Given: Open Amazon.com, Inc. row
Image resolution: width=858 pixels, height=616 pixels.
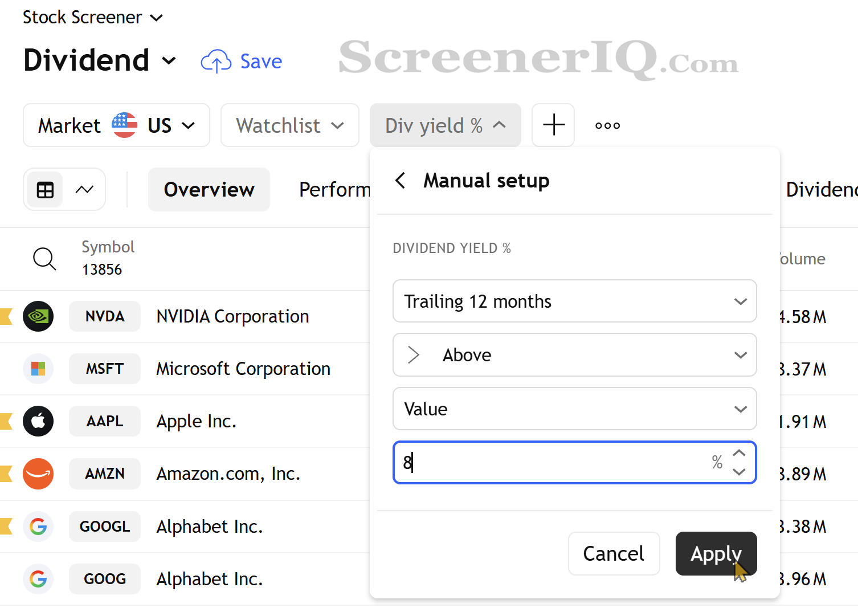Looking at the screenshot, I should tap(228, 474).
